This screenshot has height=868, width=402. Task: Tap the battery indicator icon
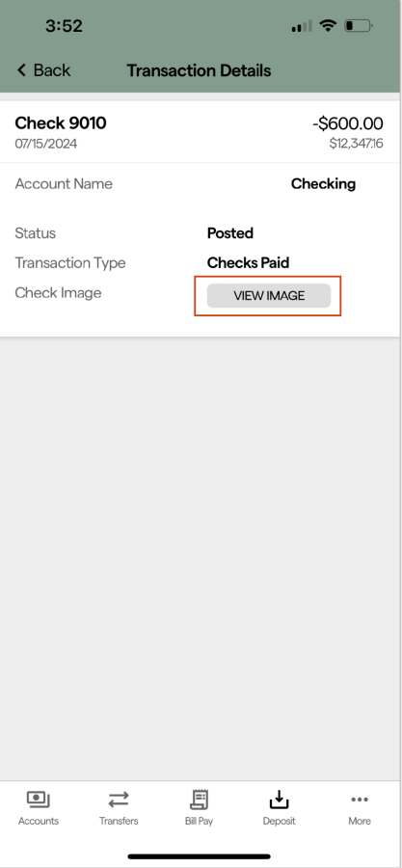click(359, 25)
